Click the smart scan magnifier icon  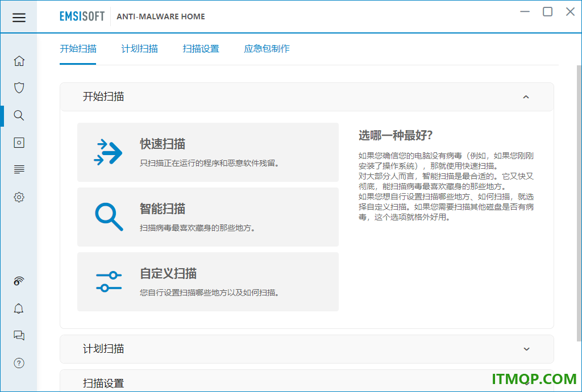point(109,217)
